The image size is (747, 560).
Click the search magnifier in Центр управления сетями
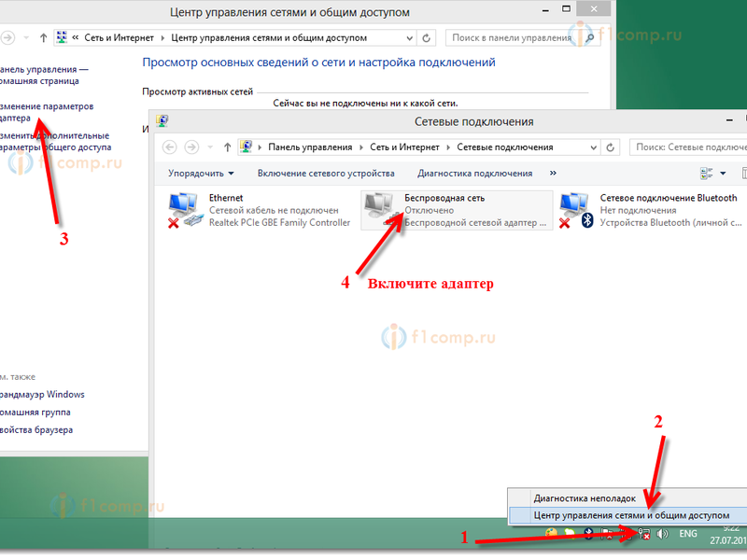point(590,37)
